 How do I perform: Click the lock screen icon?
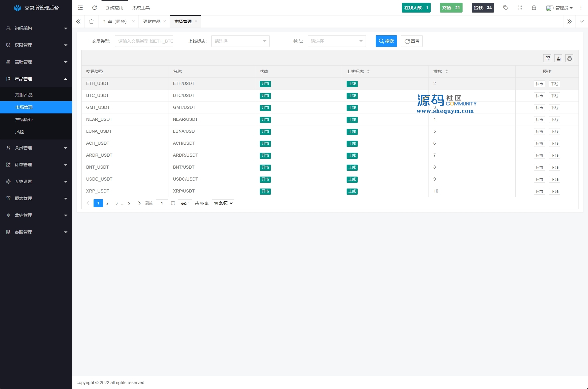534,8
